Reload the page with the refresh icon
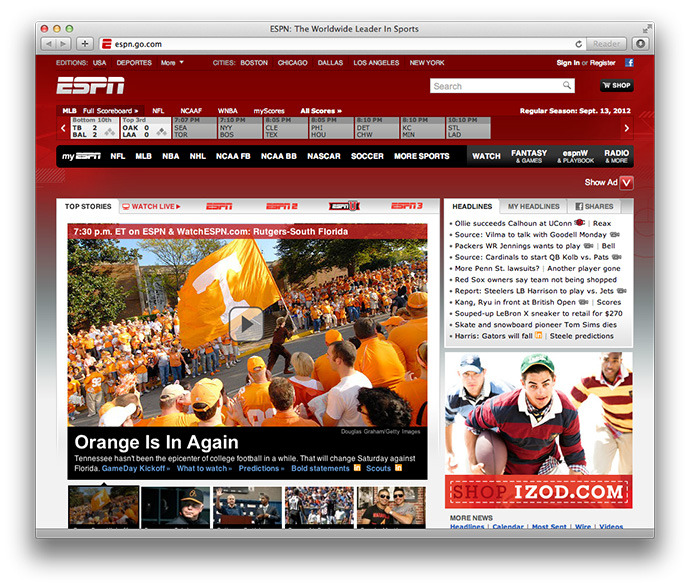690x588 pixels. tap(579, 44)
